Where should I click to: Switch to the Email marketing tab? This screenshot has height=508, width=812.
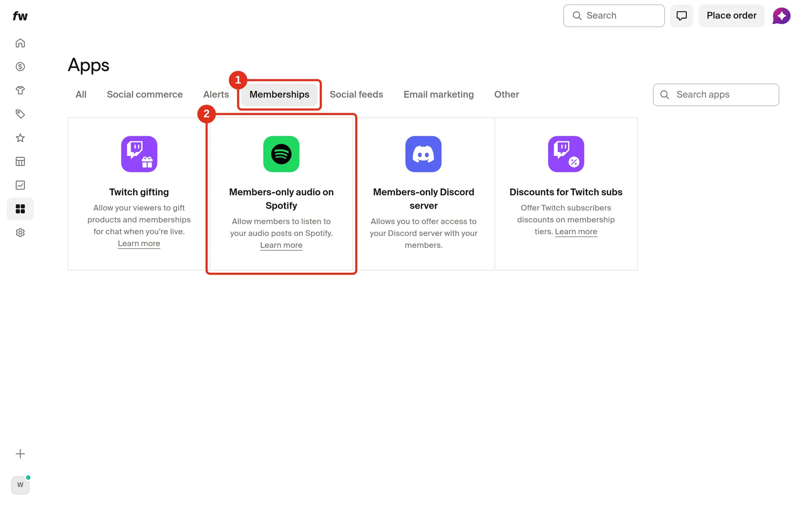pos(439,95)
